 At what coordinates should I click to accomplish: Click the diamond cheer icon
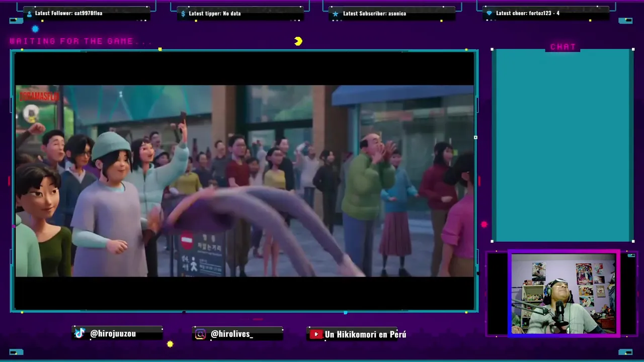[x=489, y=14]
